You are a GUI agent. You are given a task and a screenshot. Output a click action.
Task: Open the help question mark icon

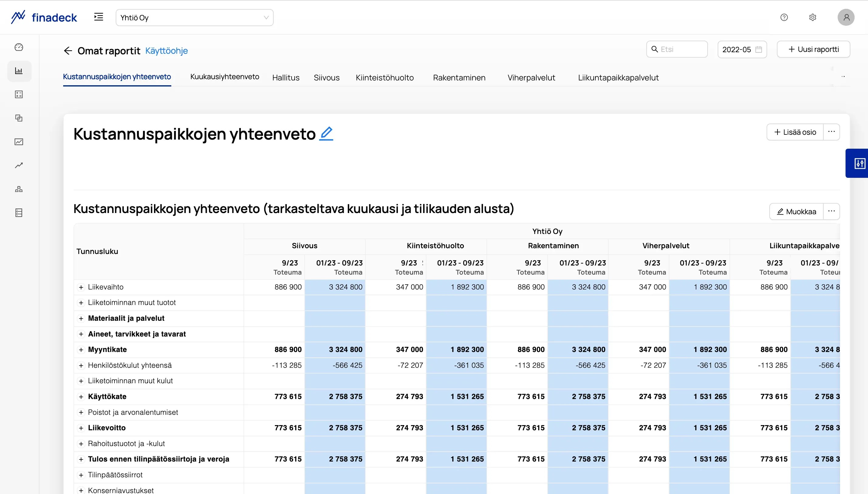[x=784, y=17]
